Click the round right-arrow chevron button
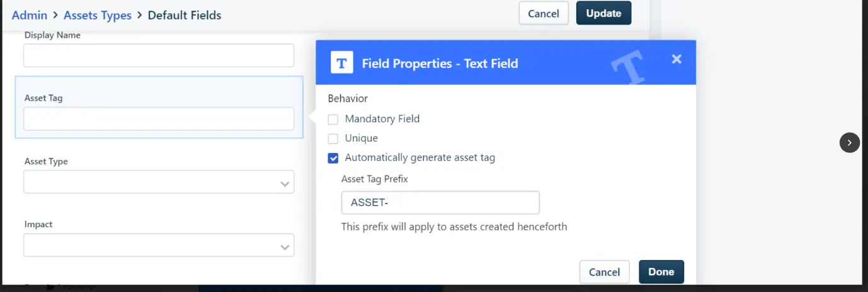The width and height of the screenshot is (868, 292). pos(849,143)
